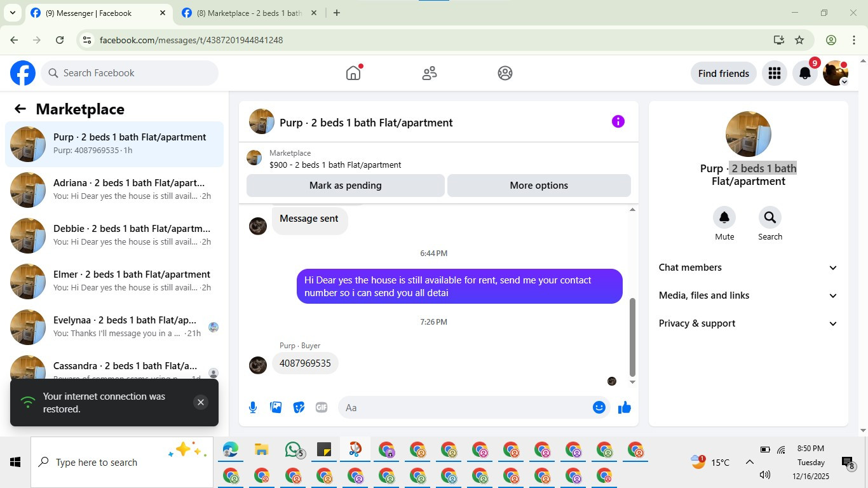This screenshot has height=488, width=868.
Task: Click the chat scrollbar up arrow
Action: click(x=632, y=210)
